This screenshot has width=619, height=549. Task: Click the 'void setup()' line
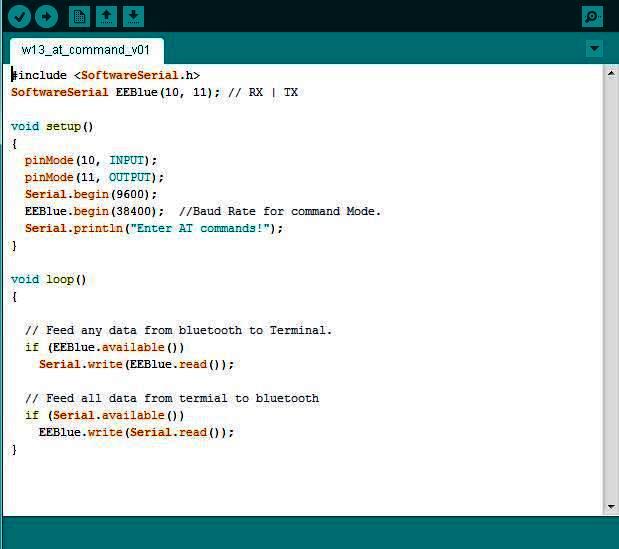pos(52,126)
